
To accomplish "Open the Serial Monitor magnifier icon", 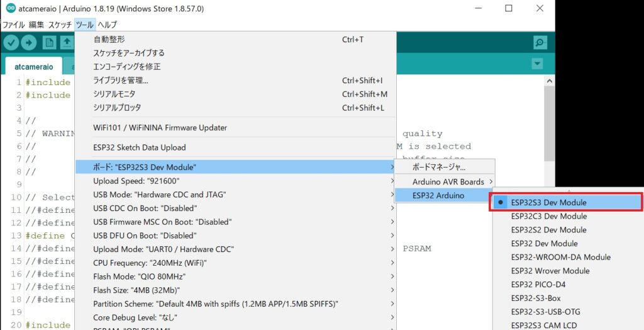I will coord(540,43).
